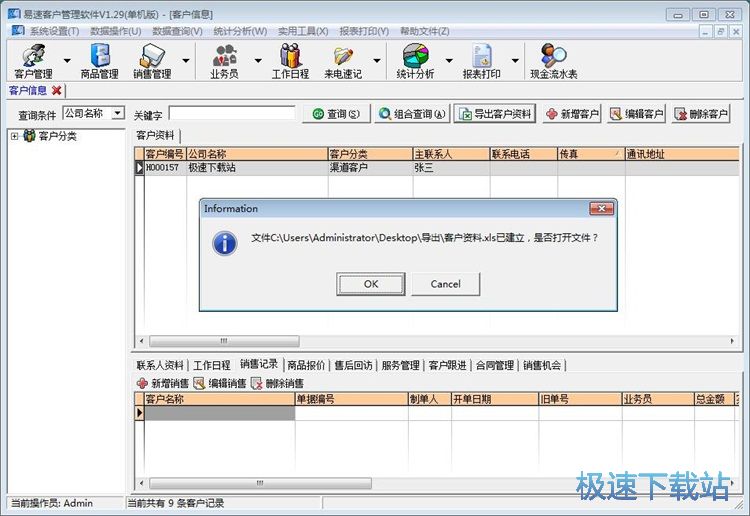The image size is (750, 516).
Task: Expand the 统计分析 dropdown arrow
Action: [449, 61]
